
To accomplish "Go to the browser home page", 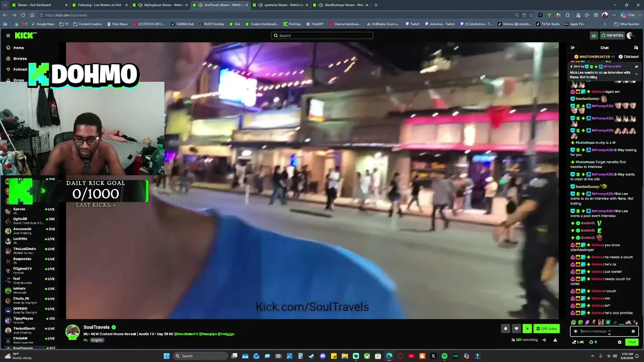I will pyautogui.click(x=32, y=15).
